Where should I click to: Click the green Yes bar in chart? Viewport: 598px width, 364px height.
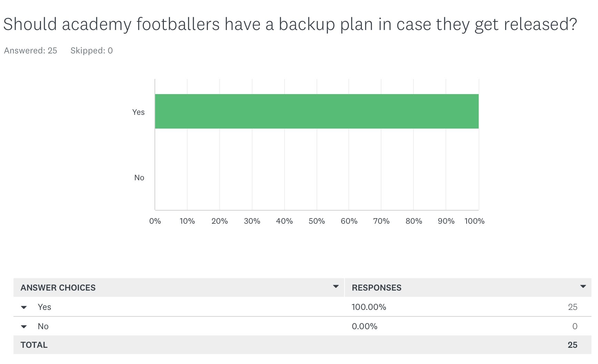point(317,111)
